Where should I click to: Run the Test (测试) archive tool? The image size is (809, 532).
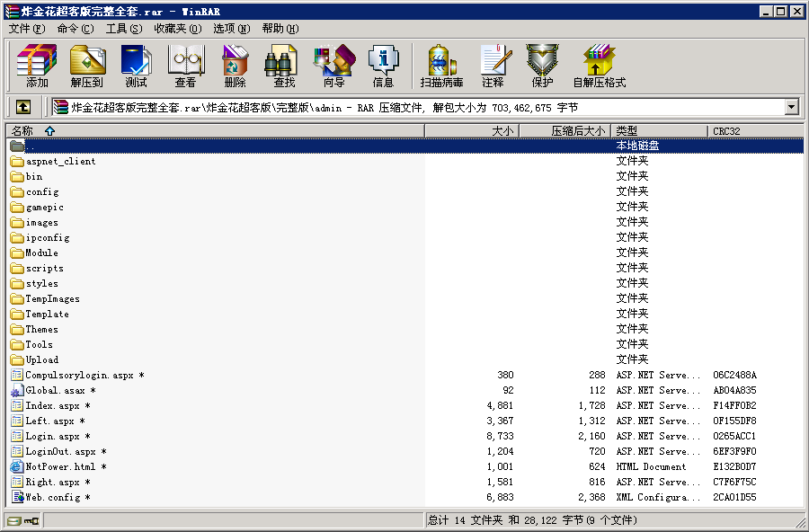pyautogui.click(x=136, y=66)
